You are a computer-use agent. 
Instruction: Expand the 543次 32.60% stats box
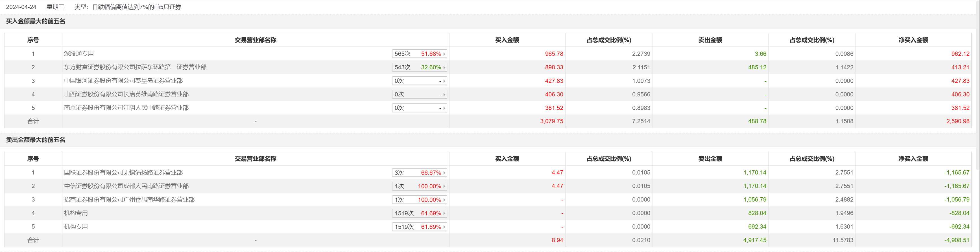[x=444, y=68]
